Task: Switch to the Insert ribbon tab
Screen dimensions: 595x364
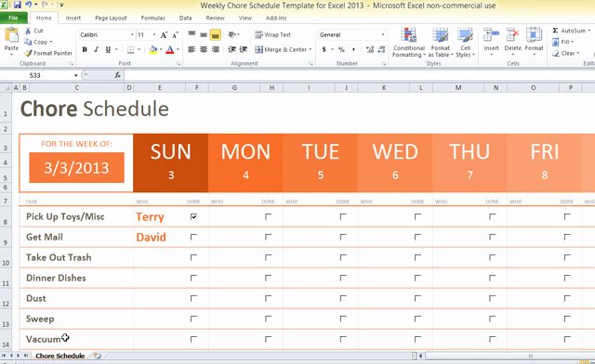Action: 73,18
